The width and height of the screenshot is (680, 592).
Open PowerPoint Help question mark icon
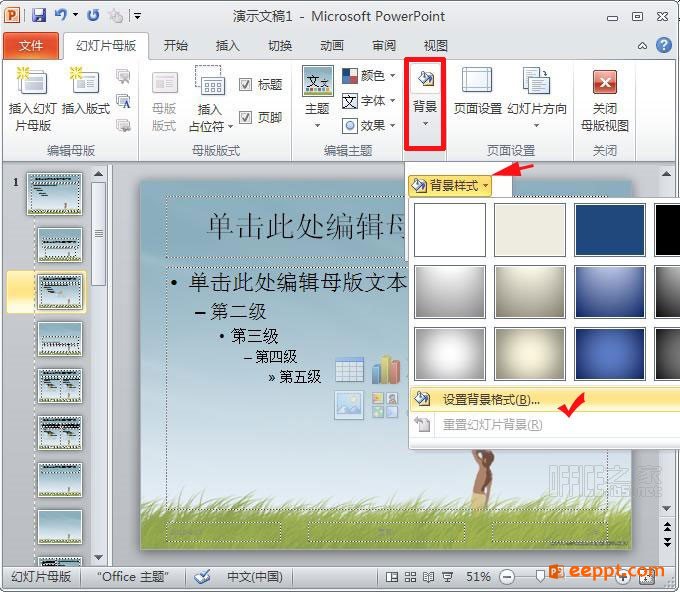pyautogui.click(x=664, y=45)
